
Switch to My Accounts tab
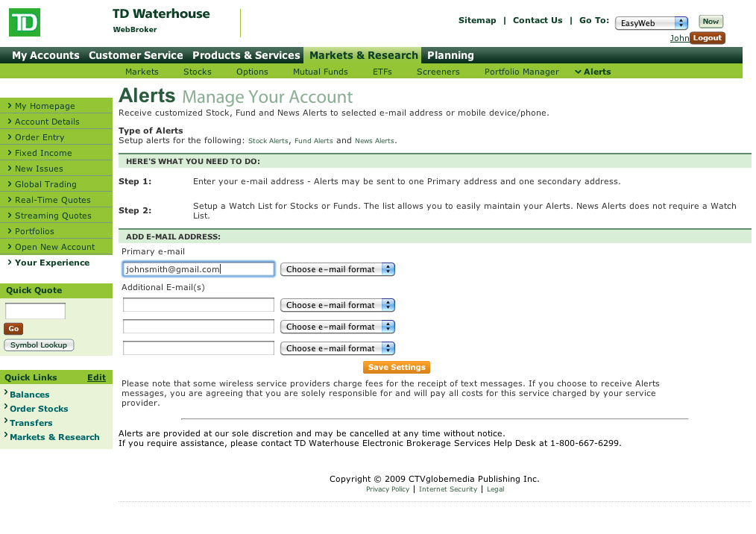(45, 55)
